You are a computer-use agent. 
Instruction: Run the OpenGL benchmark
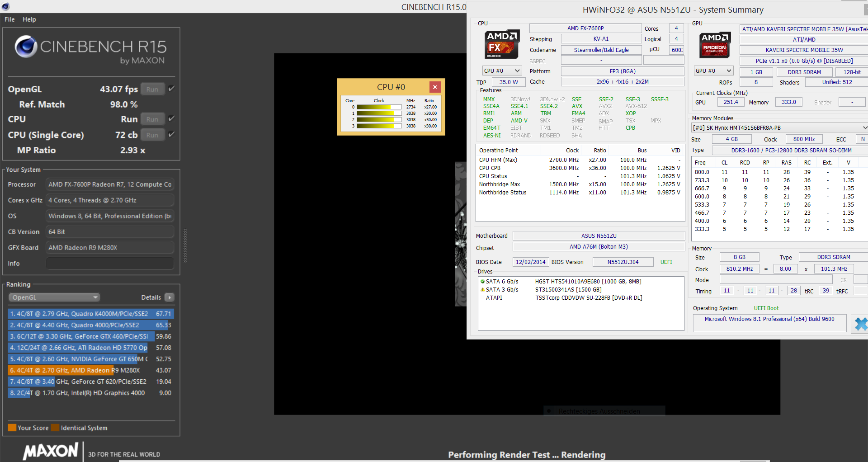click(152, 90)
